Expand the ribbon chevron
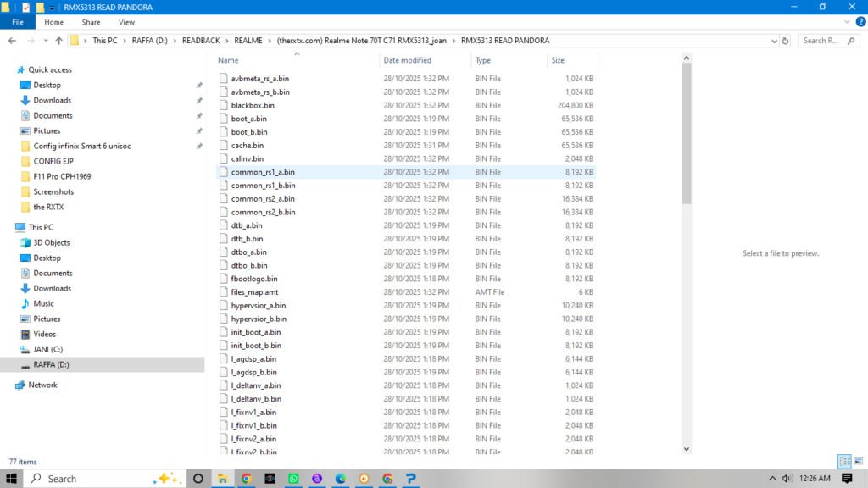868x488 pixels. (847, 22)
